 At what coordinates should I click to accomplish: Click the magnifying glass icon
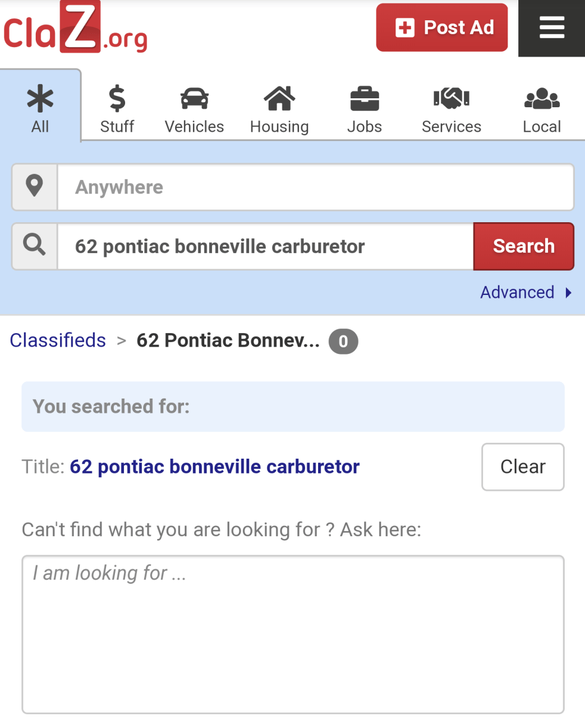(35, 246)
